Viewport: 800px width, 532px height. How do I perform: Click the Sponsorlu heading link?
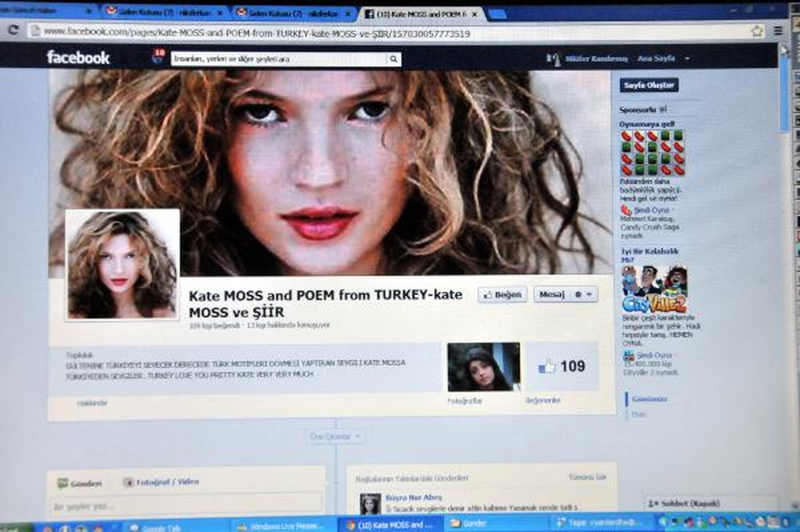639,109
